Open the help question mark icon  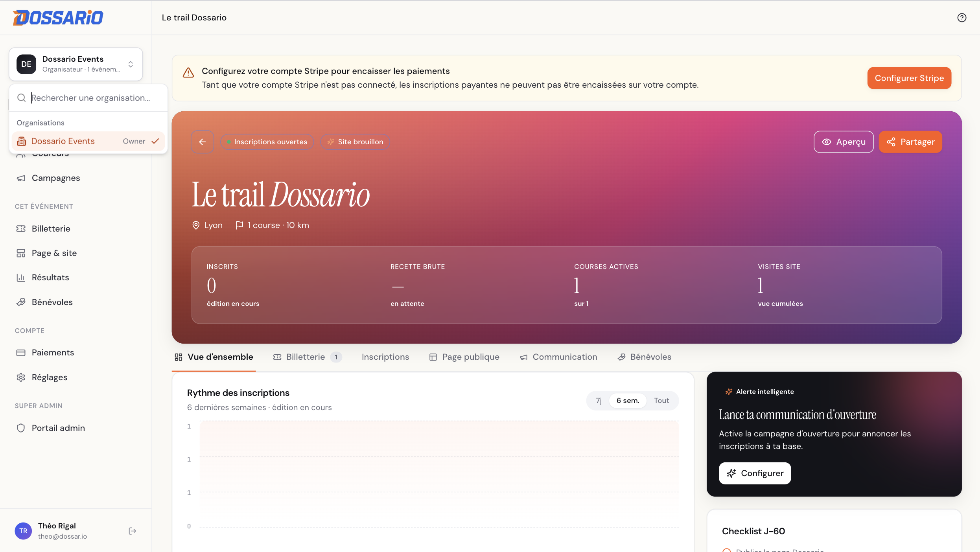[x=962, y=18]
